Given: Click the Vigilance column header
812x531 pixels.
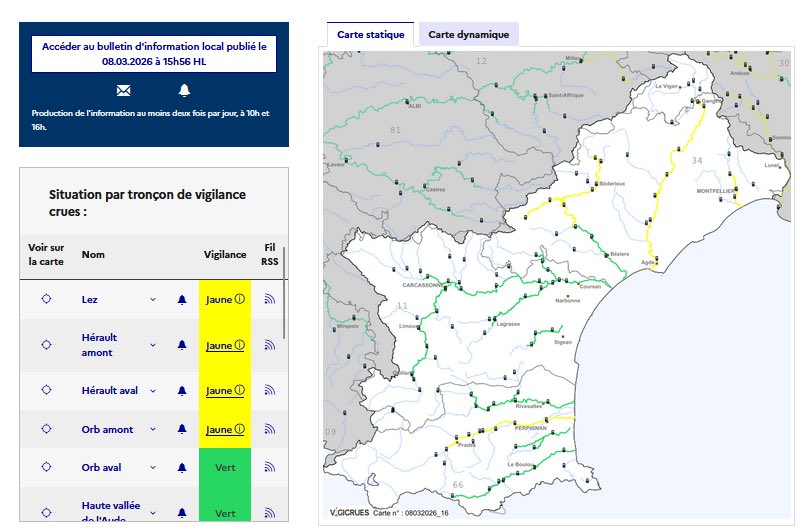Looking at the screenshot, I should coord(225,254).
